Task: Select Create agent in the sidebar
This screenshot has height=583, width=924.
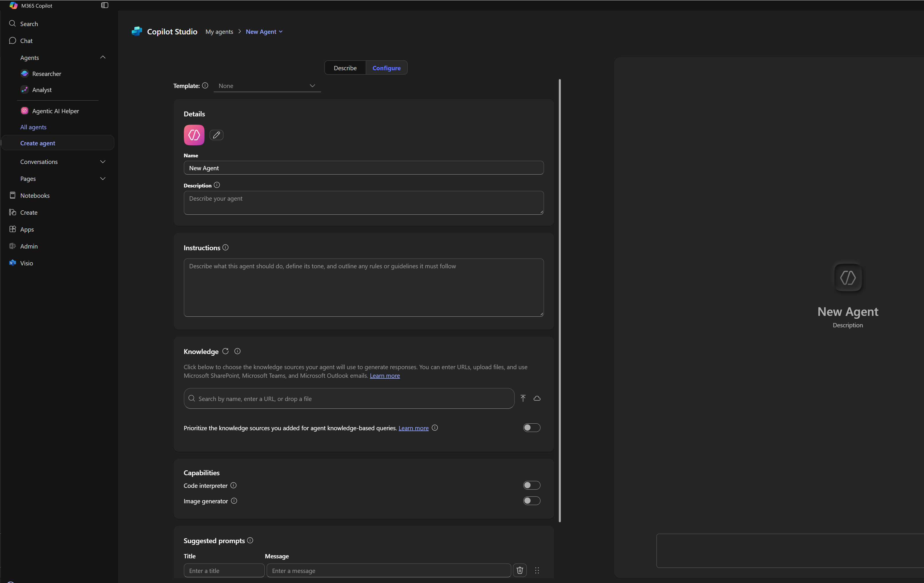Action: click(x=58, y=143)
